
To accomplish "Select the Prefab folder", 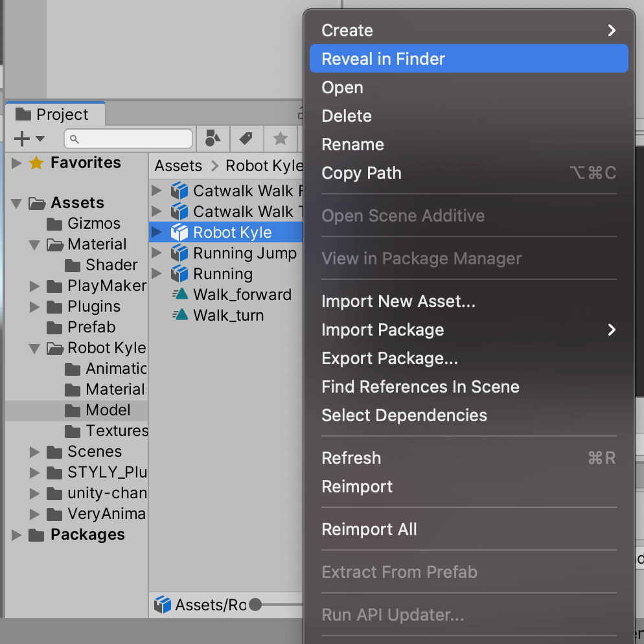I will (x=81, y=327).
